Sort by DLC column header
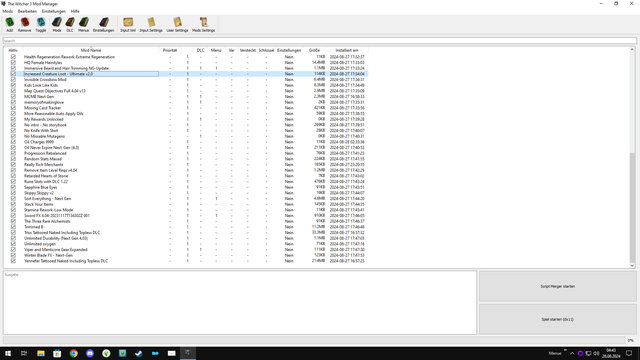 (x=200, y=50)
